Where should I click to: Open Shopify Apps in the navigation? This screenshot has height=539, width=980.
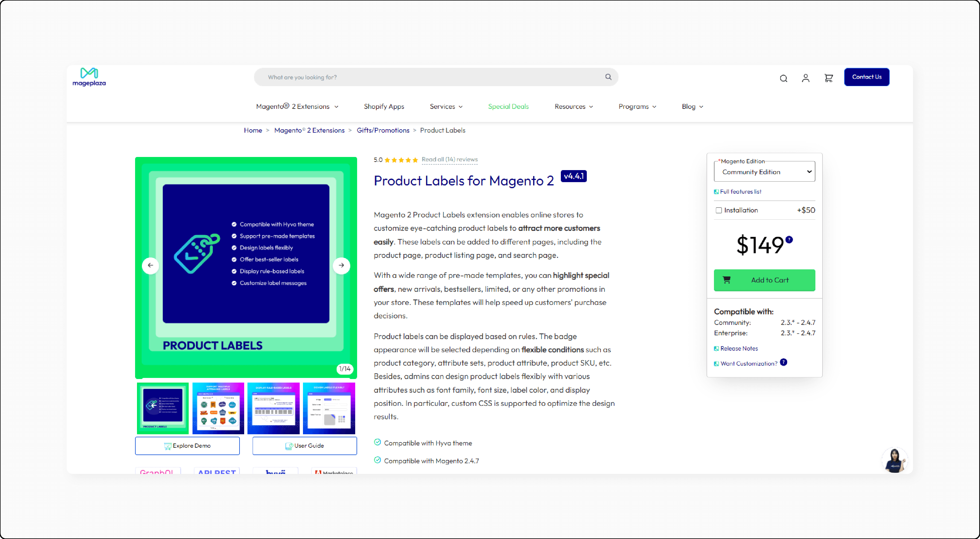click(384, 106)
